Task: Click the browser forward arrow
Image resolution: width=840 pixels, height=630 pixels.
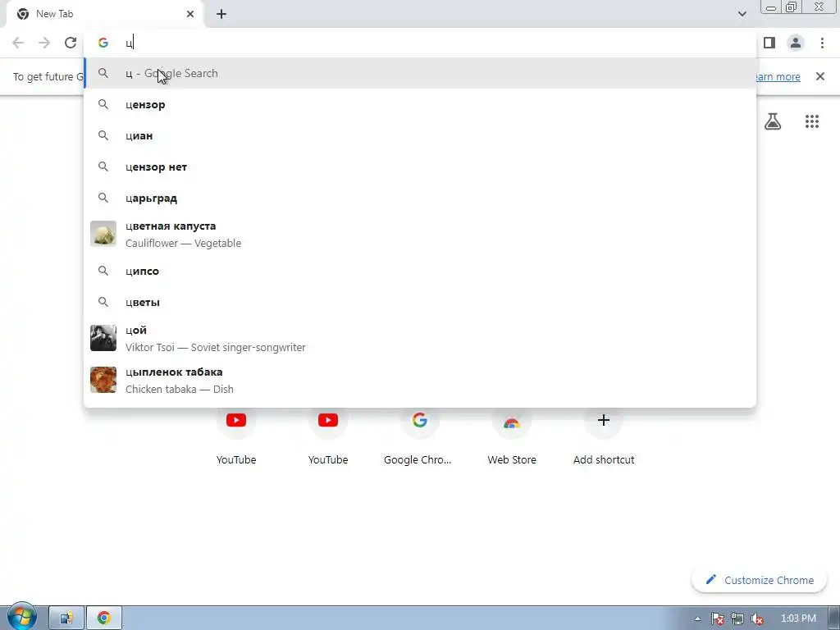Action: click(x=44, y=43)
